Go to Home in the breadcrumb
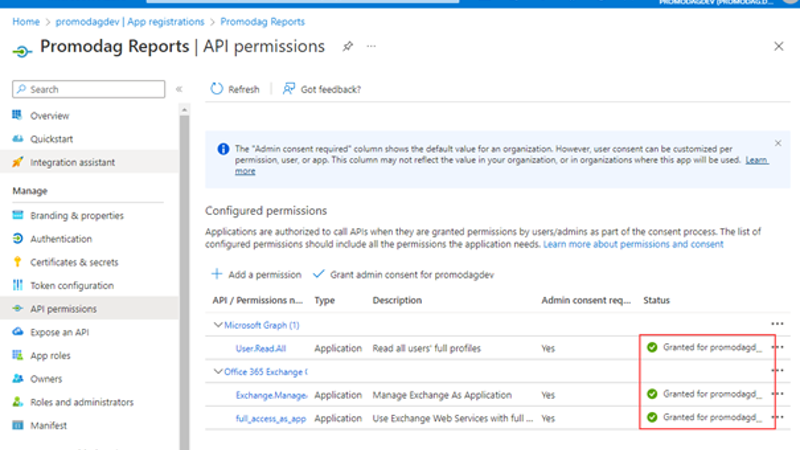This screenshot has height=450, width=800. [25, 21]
